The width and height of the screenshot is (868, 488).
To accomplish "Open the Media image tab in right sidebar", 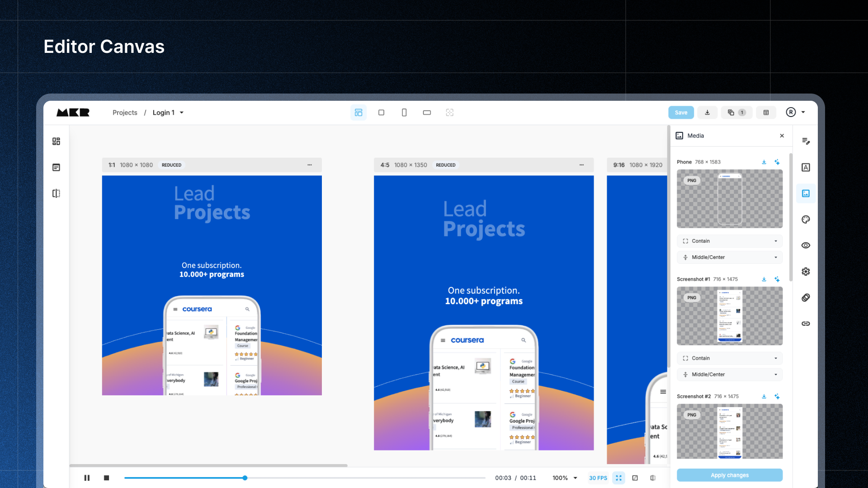I will (806, 193).
